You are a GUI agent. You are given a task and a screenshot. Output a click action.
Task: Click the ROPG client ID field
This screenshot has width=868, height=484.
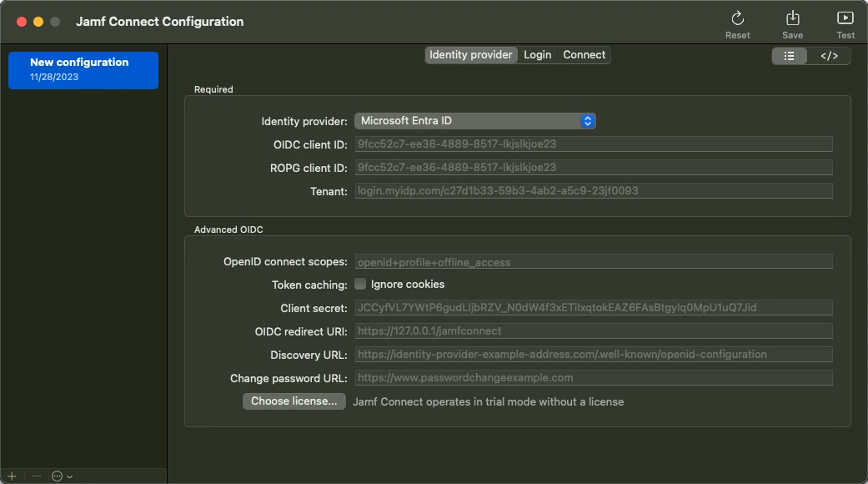(x=594, y=167)
